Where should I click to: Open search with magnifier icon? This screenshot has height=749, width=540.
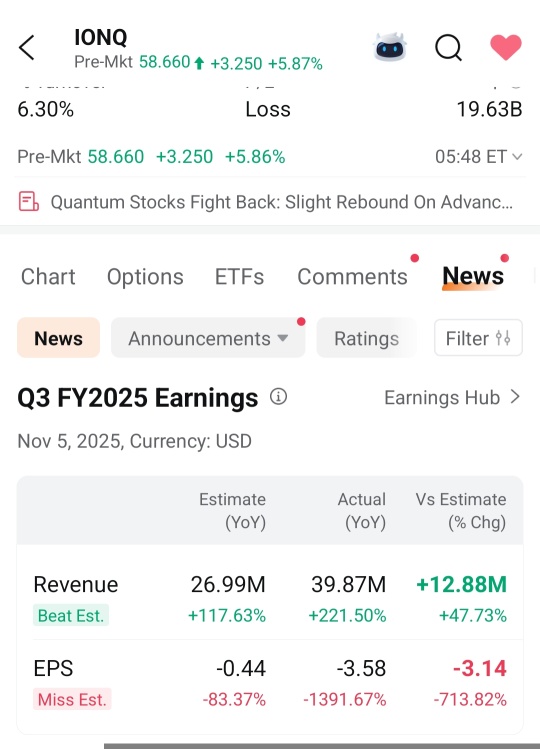click(x=448, y=47)
